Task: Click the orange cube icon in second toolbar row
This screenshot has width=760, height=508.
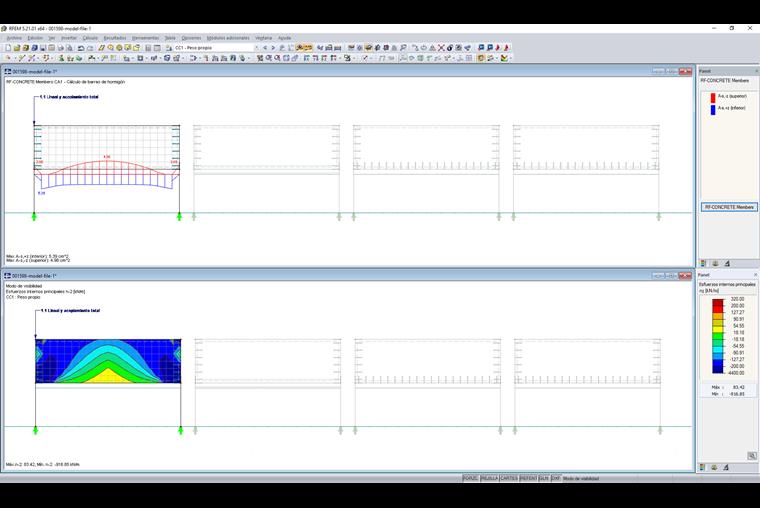Action: click(x=481, y=58)
